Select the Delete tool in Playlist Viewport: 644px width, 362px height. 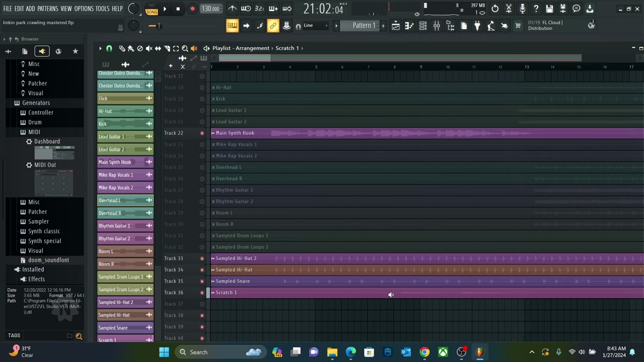click(140, 48)
